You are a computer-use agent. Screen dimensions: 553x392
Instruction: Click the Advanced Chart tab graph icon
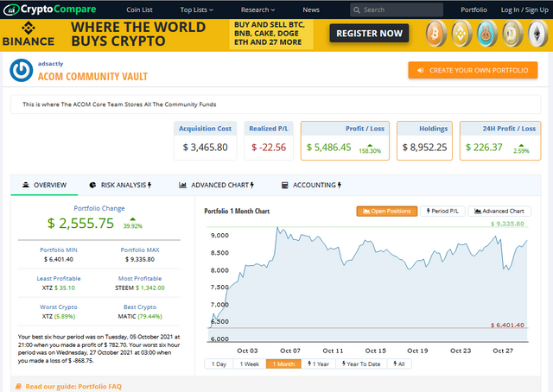tap(182, 185)
